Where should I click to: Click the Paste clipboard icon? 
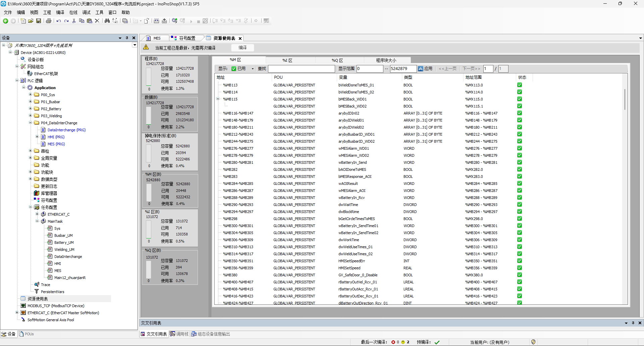(89, 21)
